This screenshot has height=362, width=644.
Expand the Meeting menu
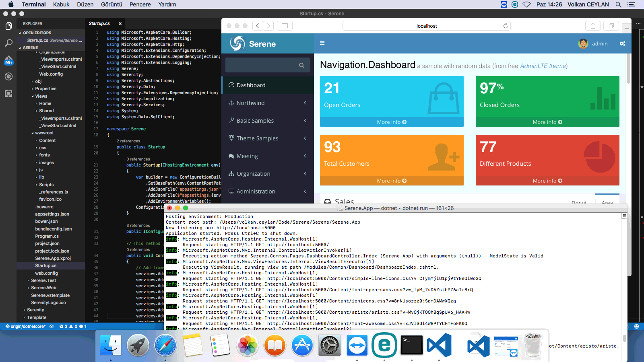pyautogui.click(x=267, y=156)
